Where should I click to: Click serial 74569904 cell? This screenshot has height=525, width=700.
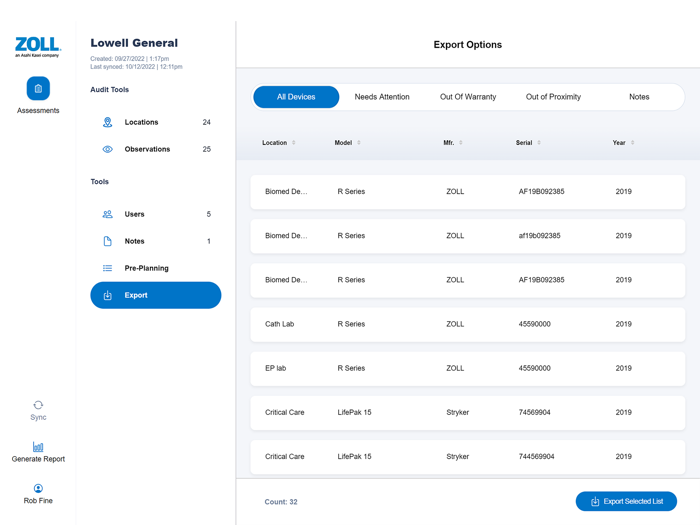pos(534,412)
